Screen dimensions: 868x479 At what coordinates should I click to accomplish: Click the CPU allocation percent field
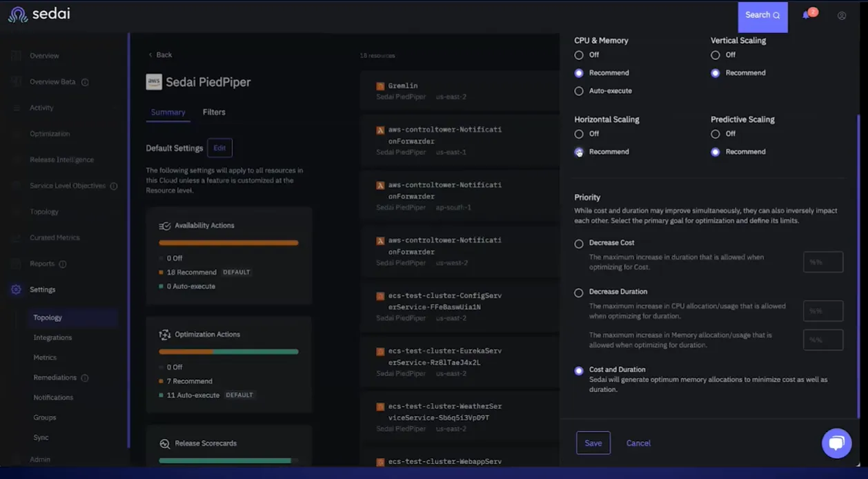tap(823, 311)
